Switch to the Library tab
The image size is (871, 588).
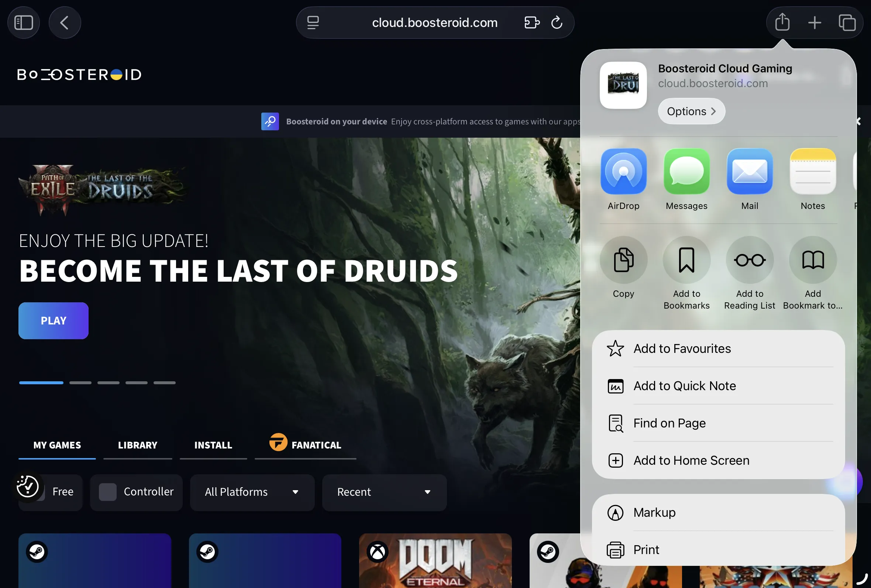click(138, 445)
